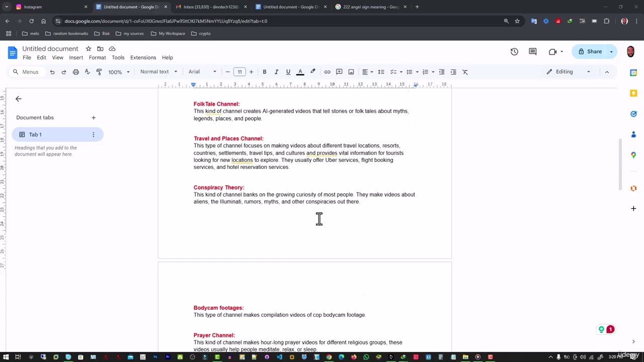This screenshot has width=644, height=362.
Task: Activate the paint format tool
Action: (x=99, y=72)
